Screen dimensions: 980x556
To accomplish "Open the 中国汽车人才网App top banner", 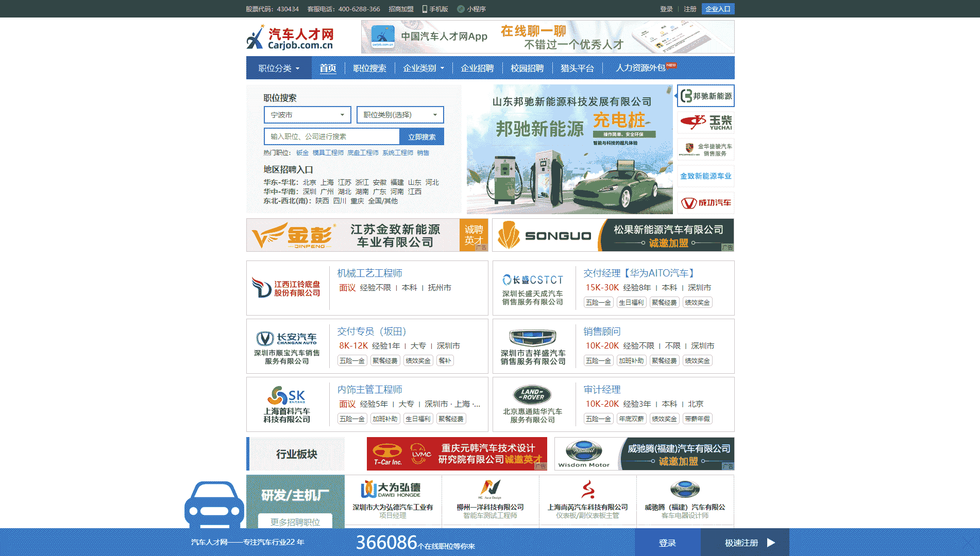I will coord(548,37).
